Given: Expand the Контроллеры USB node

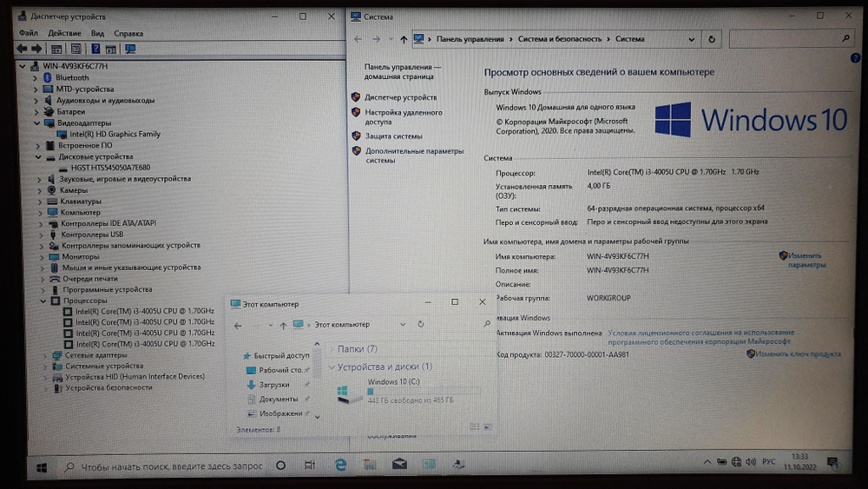Looking at the screenshot, I should point(41,235).
